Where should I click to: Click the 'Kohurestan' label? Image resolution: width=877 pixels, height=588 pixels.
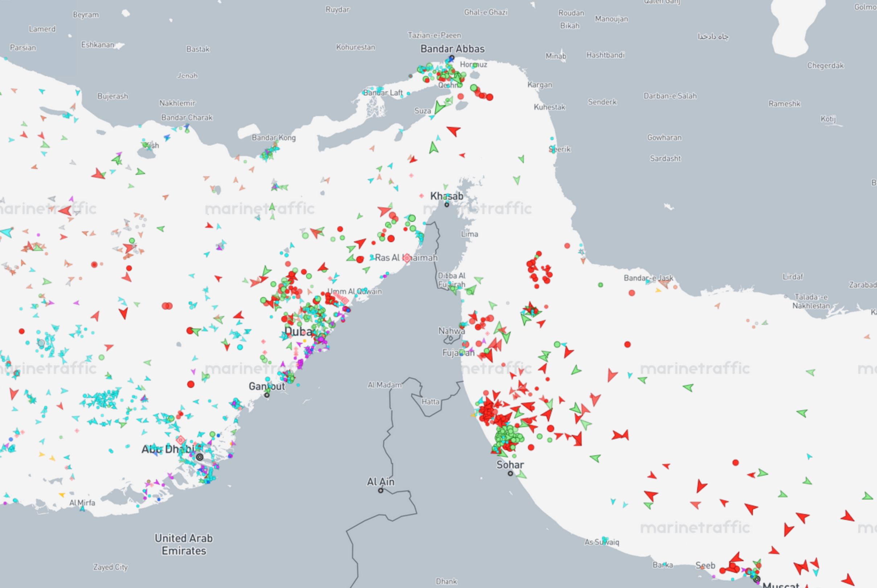[x=355, y=47]
